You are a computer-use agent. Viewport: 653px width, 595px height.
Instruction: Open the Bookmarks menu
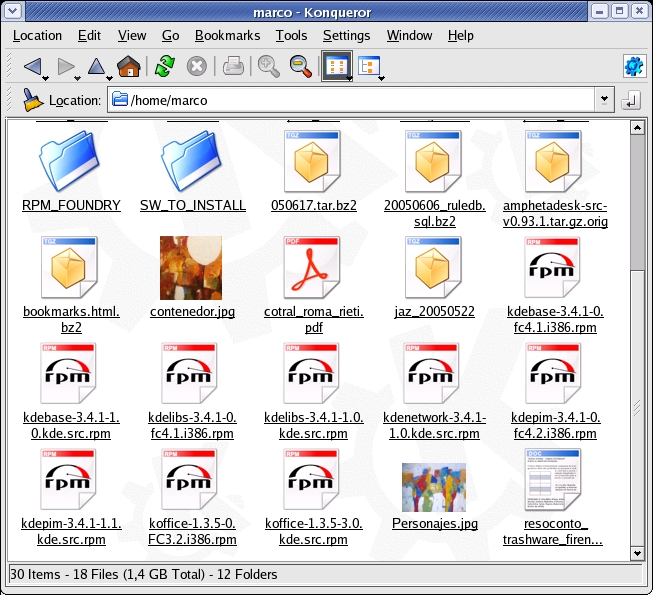(x=227, y=35)
